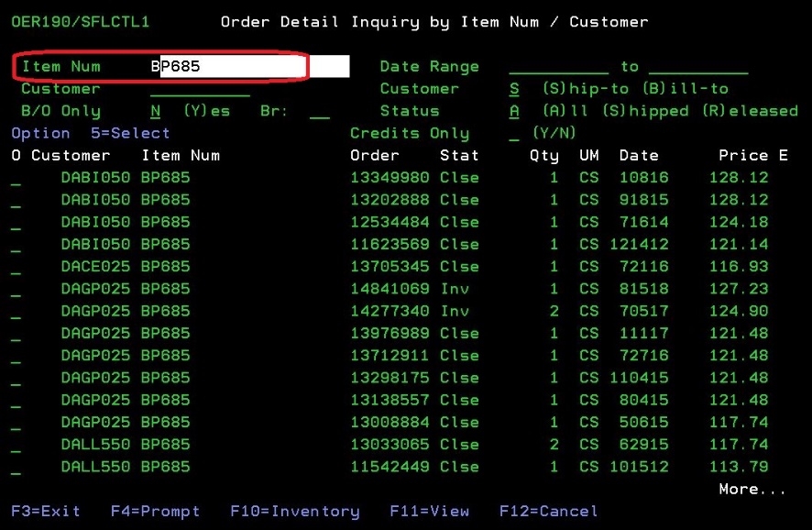This screenshot has width=812, height=530.
Task: Select option field for order 13349980
Action: 16,179
